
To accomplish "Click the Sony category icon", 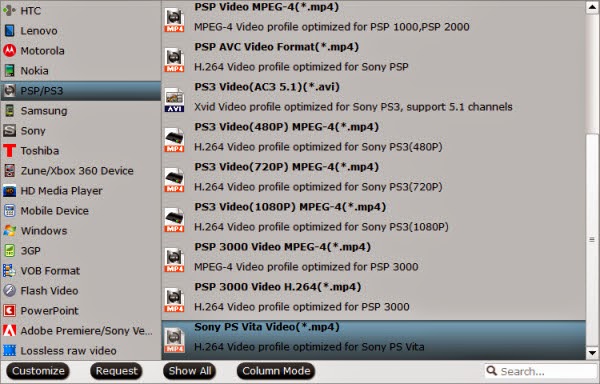I will 10,130.
